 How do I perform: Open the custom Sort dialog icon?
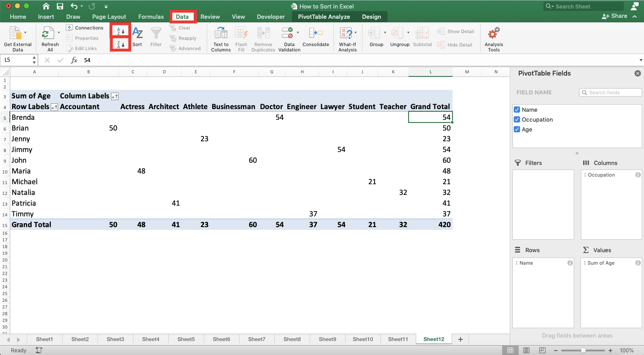click(137, 33)
